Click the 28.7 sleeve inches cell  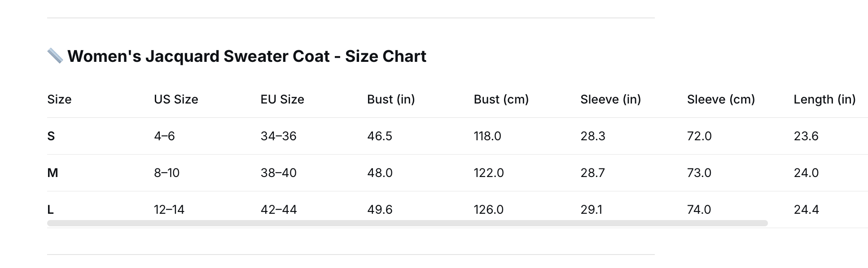point(592,173)
